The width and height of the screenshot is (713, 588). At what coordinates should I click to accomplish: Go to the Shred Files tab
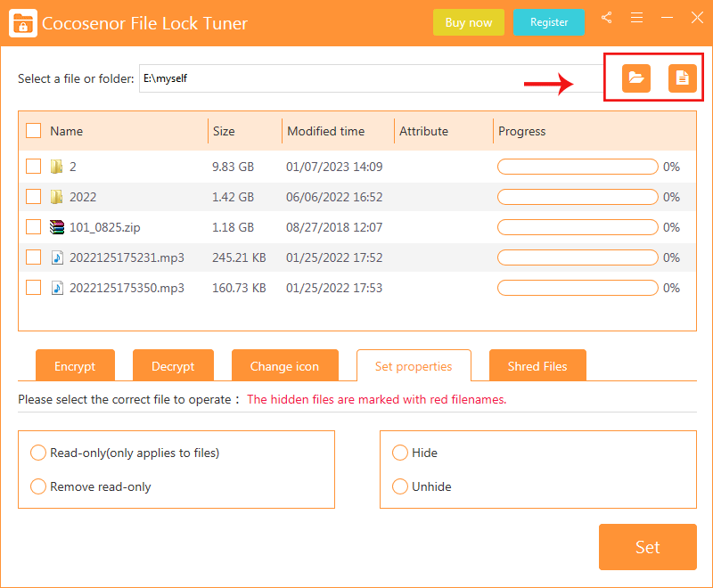pyautogui.click(x=537, y=365)
